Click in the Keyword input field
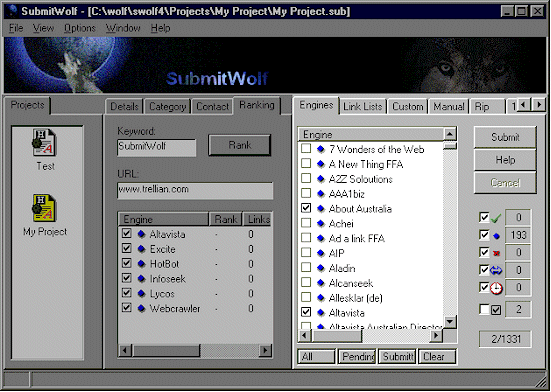The width and height of the screenshot is (551, 392). (x=157, y=147)
